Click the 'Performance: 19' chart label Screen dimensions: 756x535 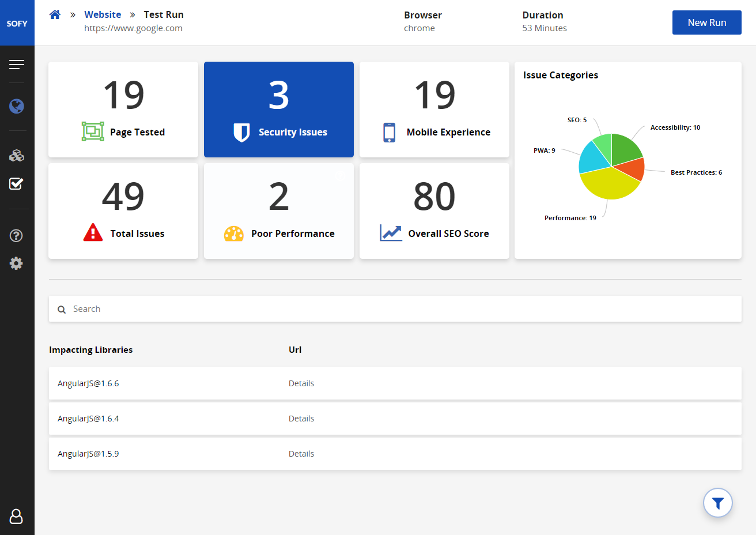(x=570, y=218)
